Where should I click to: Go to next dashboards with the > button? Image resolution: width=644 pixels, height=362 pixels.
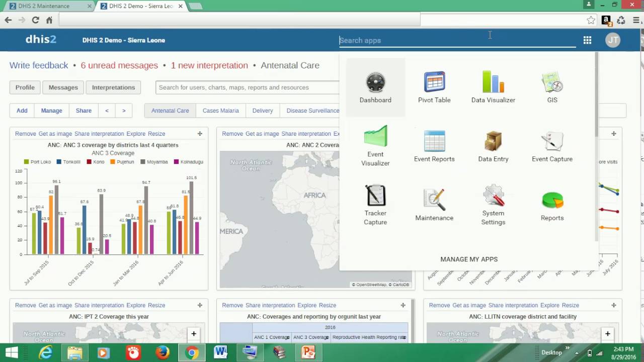pyautogui.click(x=124, y=111)
